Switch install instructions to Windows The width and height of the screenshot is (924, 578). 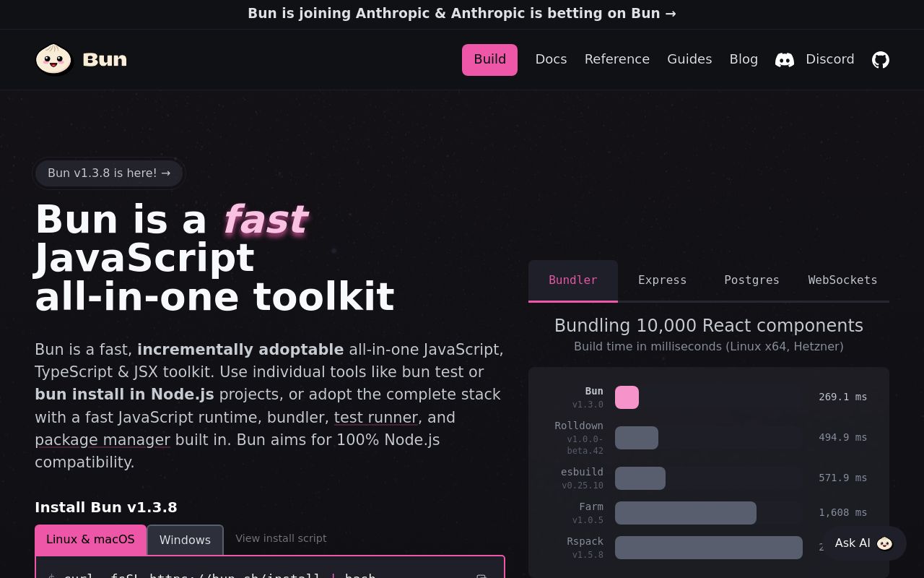click(x=185, y=540)
